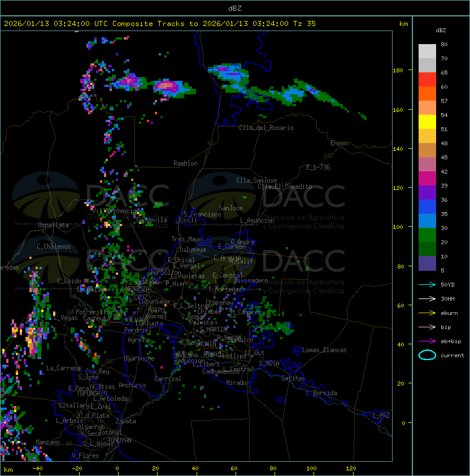Screen dimensions: 470x476
Task: Click the 'Tulumaya' map label
Action: (193, 249)
